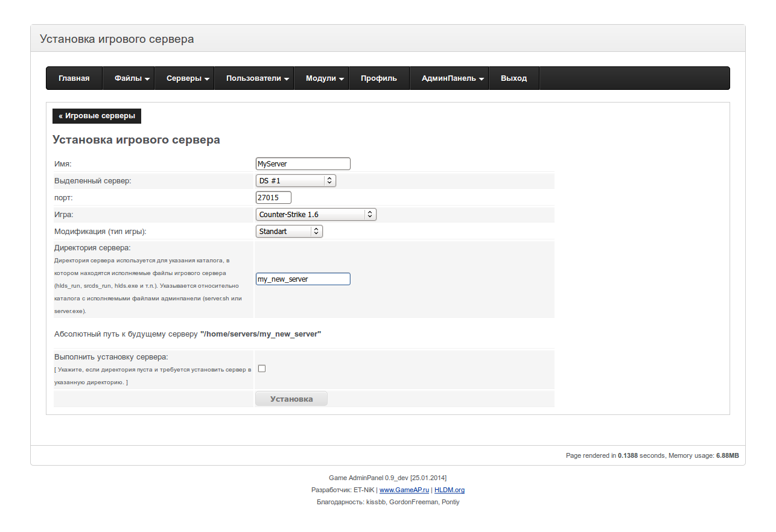Image resolution: width=776 pixels, height=532 pixels.
Task: Expand the Модификация type dropdown
Action: (289, 231)
